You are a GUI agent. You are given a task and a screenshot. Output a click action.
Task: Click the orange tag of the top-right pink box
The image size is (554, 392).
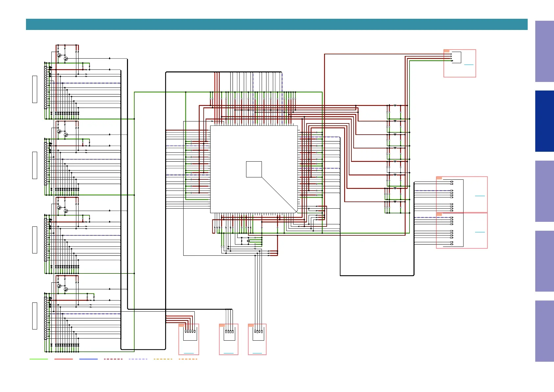point(446,51)
